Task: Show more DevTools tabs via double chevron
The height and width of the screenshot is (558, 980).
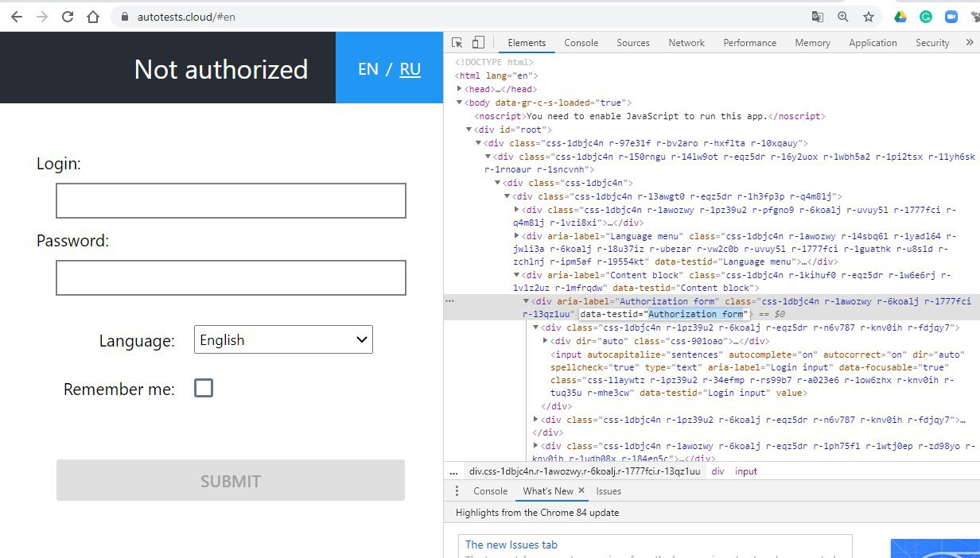Action: (x=970, y=43)
